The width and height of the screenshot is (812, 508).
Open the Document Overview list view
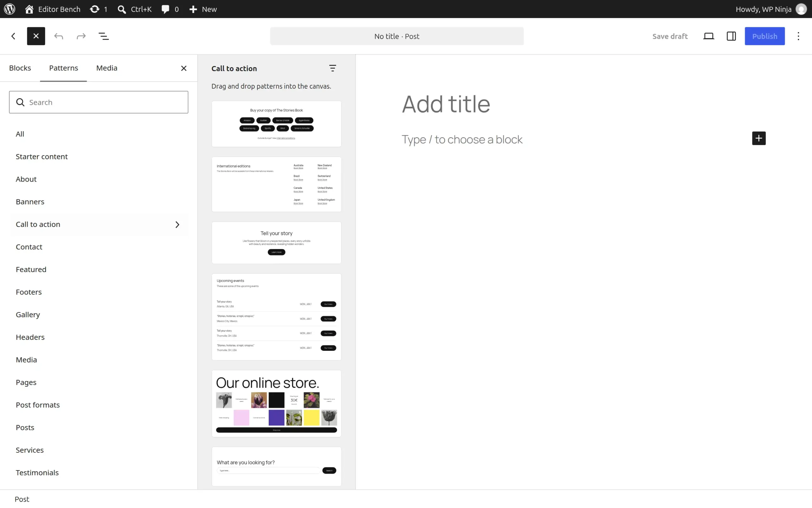click(x=104, y=36)
